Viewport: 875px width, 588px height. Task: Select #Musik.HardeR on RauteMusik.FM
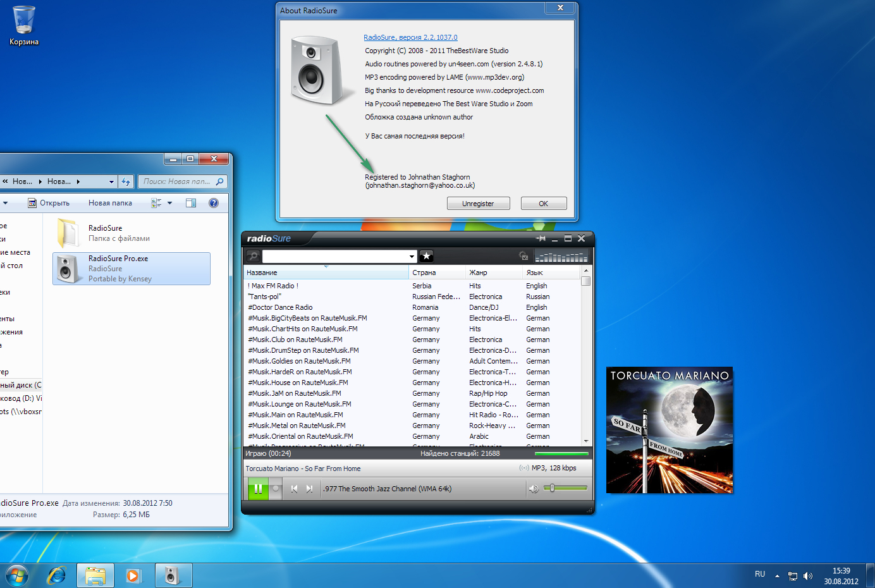point(412,372)
